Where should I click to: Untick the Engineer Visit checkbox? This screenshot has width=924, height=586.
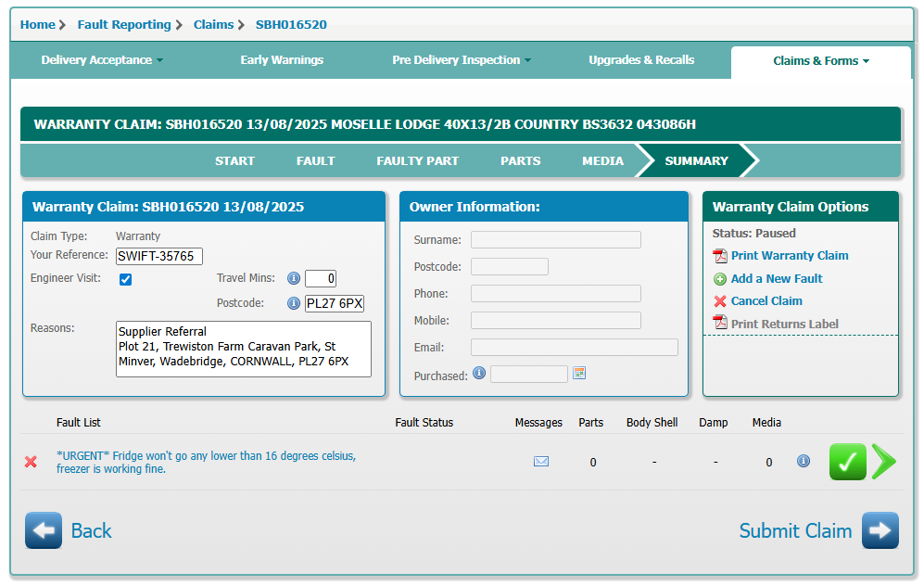click(x=126, y=279)
